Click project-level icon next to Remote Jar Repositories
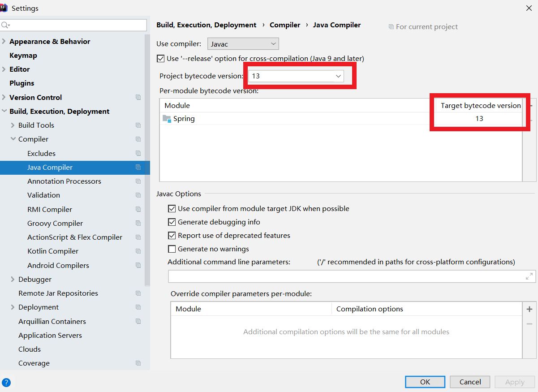 click(x=138, y=293)
